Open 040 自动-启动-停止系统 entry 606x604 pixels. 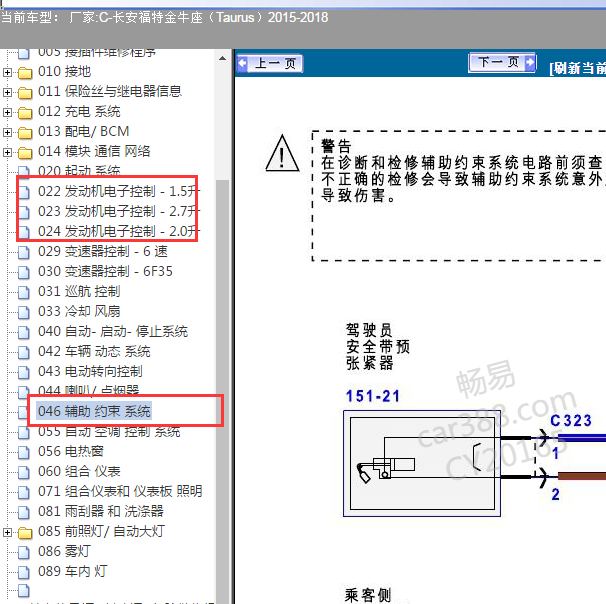click(112, 332)
